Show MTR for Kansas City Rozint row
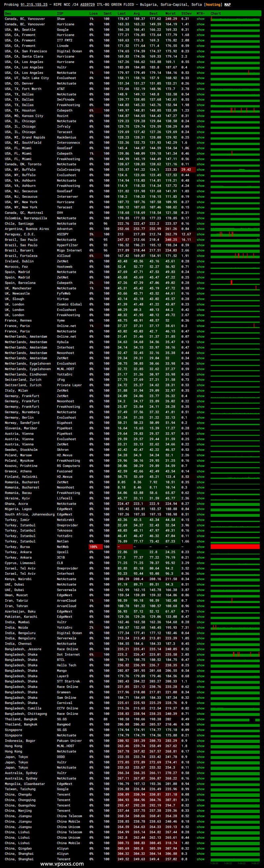264x868 pixels. (201, 116)
